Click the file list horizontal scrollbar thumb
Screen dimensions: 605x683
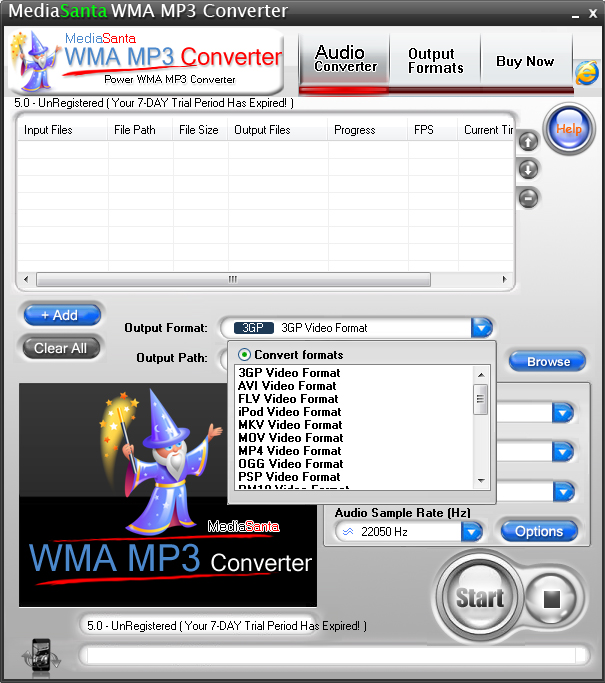tap(233, 279)
